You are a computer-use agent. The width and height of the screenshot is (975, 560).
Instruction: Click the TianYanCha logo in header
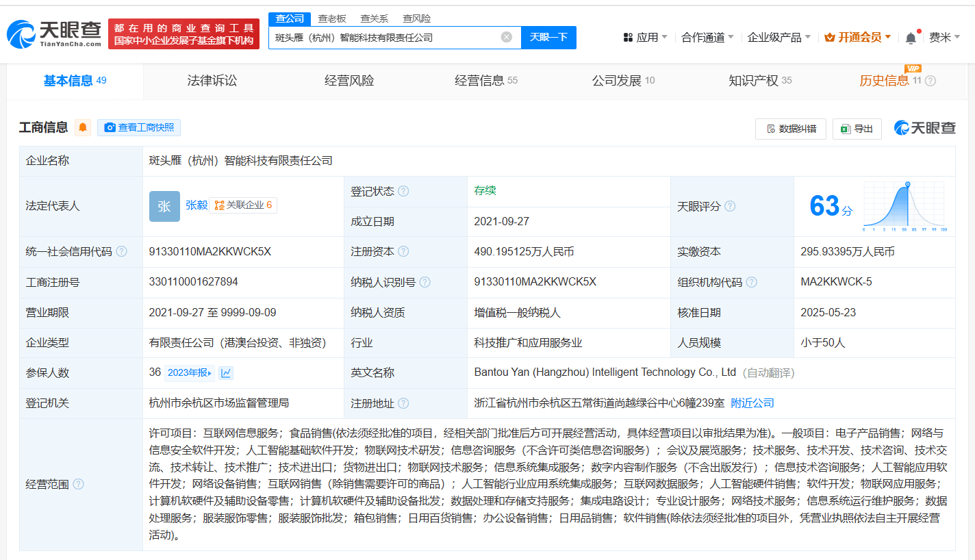point(54,34)
